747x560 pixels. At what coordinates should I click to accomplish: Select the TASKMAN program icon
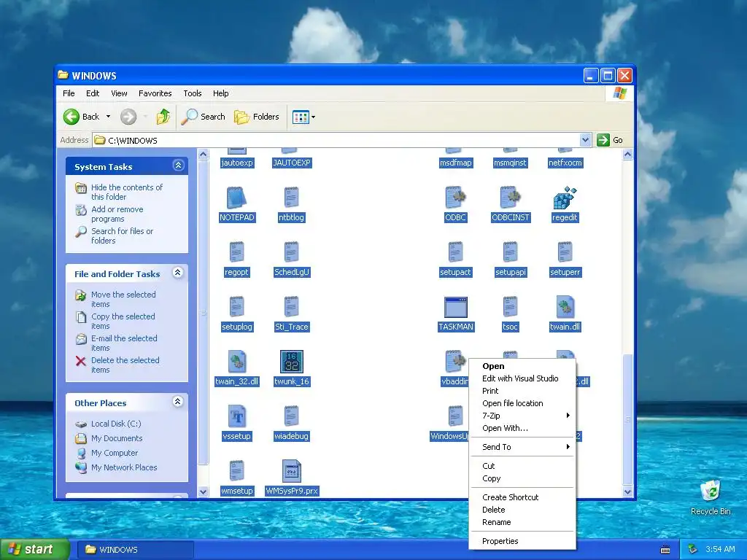click(455, 307)
